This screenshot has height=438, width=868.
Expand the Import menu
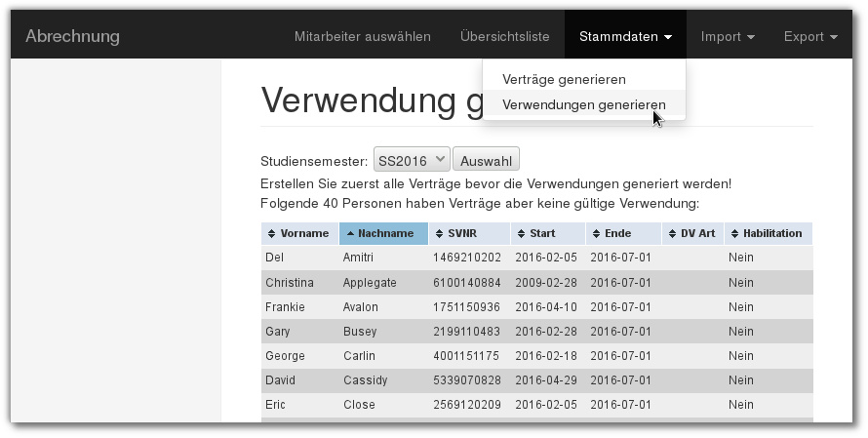coord(728,37)
